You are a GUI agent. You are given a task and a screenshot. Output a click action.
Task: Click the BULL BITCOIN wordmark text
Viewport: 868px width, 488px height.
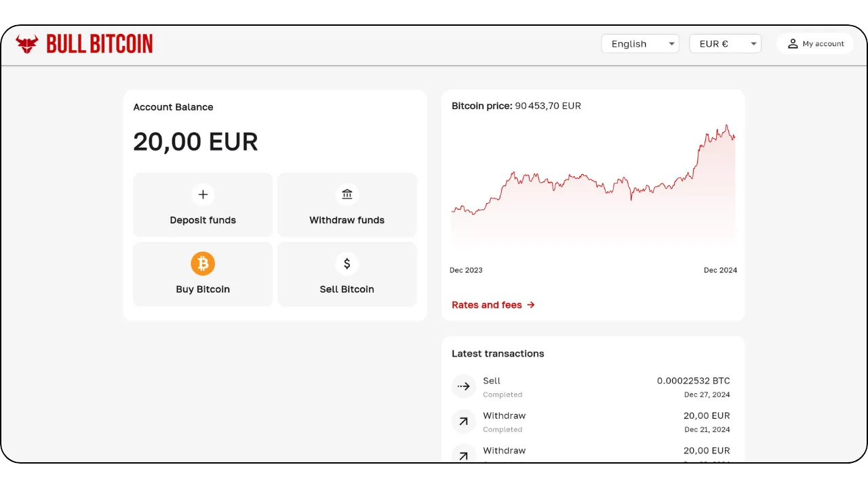(100, 44)
